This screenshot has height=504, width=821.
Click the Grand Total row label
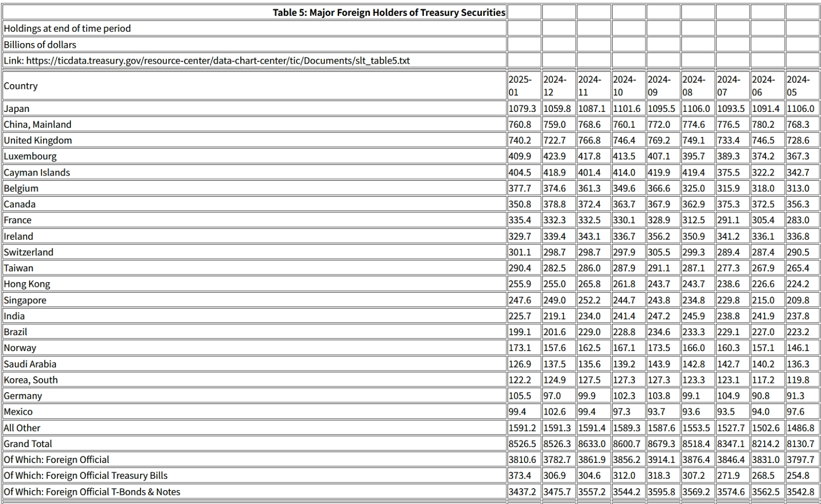28,443
